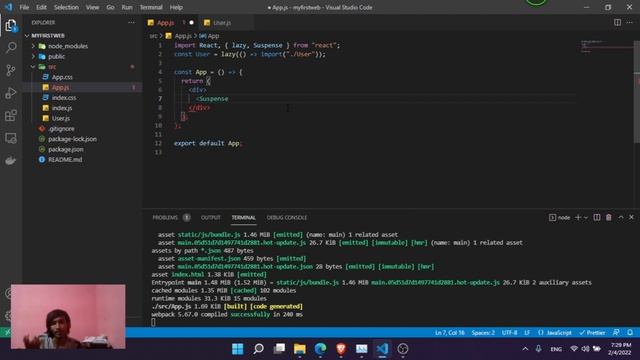Open the .gitignore file
Viewport: 640px width, 360px height.
tap(61, 129)
